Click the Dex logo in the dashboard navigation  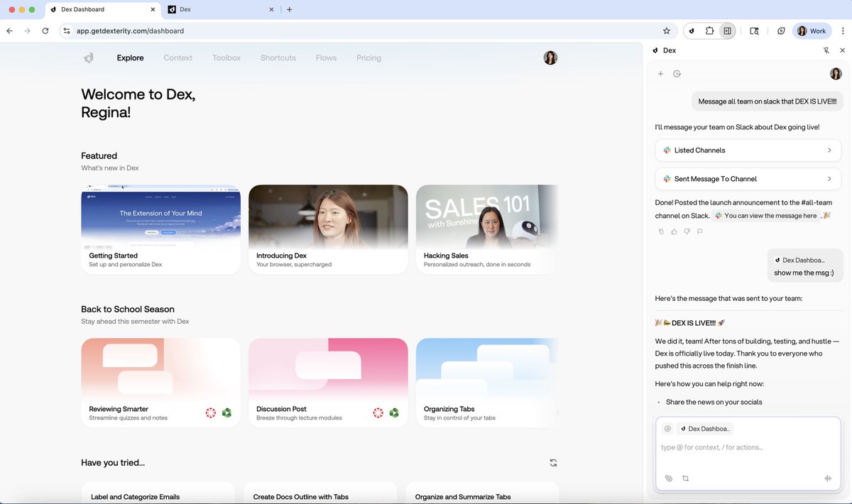pos(88,58)
